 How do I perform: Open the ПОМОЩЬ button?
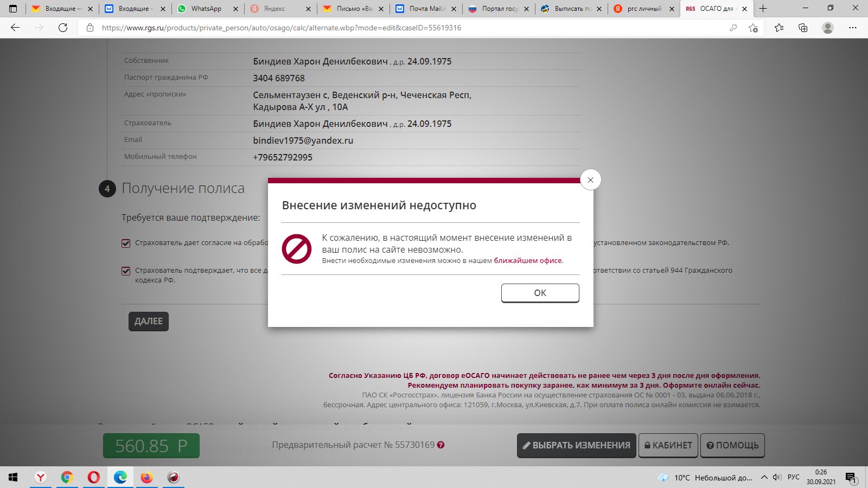(732, 445)
